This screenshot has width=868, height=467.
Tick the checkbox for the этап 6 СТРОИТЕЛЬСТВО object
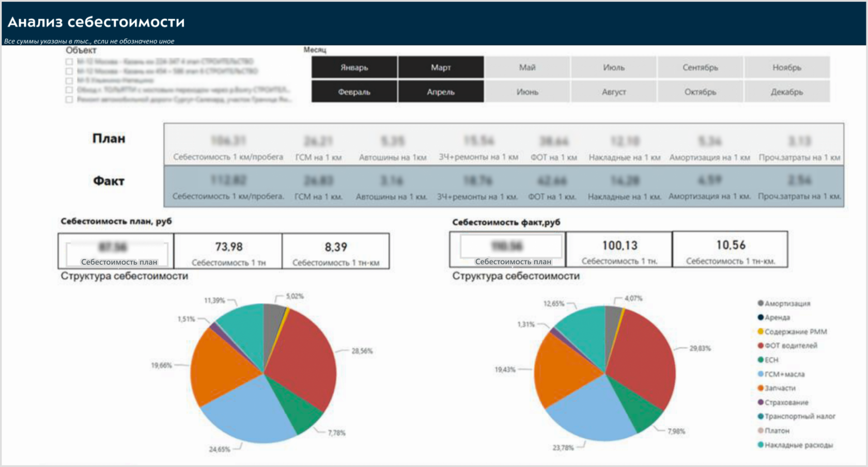point(69,71)
